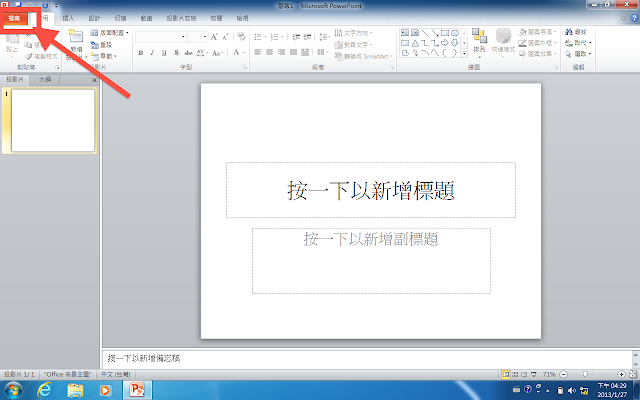Select the Right Arrow block shape
The width and height of the screenshot is (640, 400).
click(445, 43)
